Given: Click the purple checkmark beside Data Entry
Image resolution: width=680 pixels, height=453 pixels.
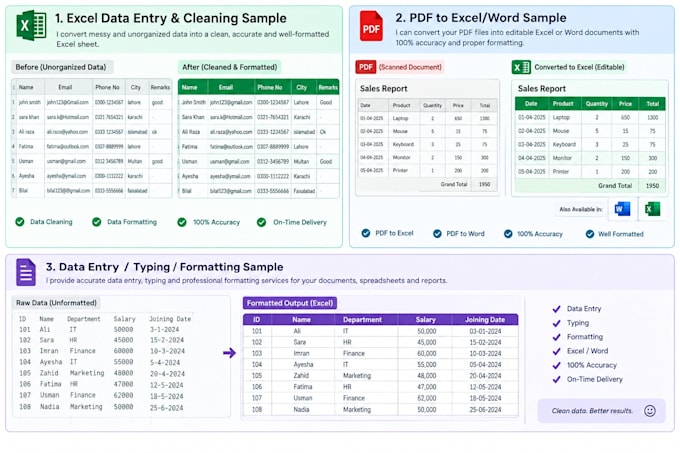Looking at the screenshot, I should click(556, 309).
